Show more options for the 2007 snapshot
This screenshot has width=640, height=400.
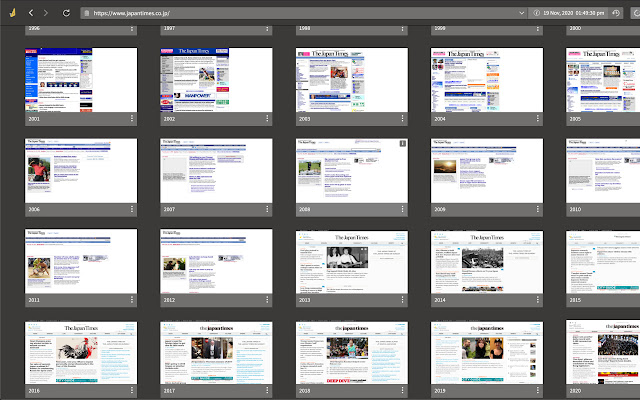[x=267, y=209]
